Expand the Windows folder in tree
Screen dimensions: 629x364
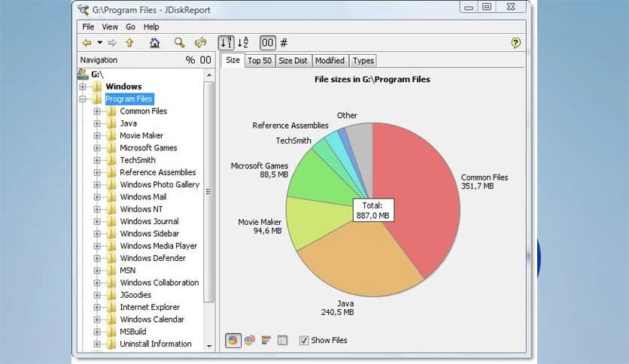click(82, 86)
